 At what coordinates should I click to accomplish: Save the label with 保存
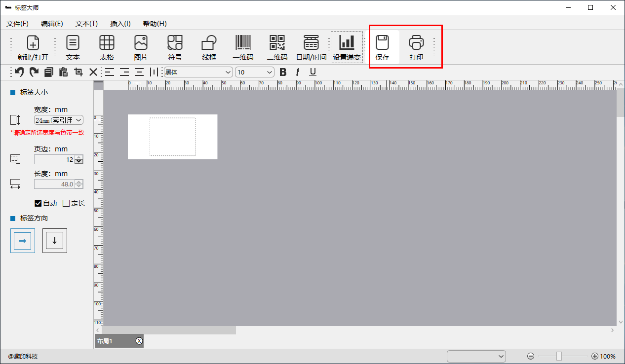382,48
